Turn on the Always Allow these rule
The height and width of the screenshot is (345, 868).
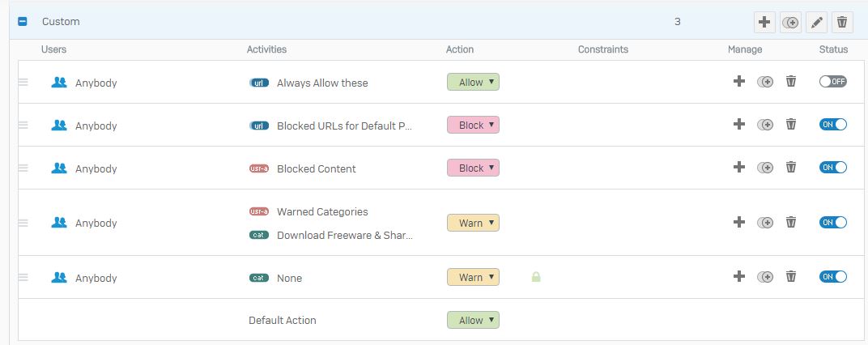click(833, 82)
